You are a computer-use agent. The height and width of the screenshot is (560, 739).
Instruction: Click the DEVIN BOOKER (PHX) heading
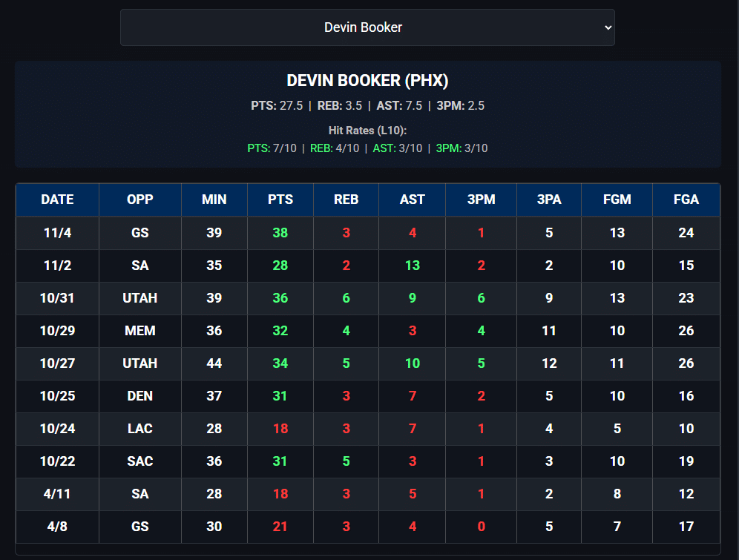[367, 81]
